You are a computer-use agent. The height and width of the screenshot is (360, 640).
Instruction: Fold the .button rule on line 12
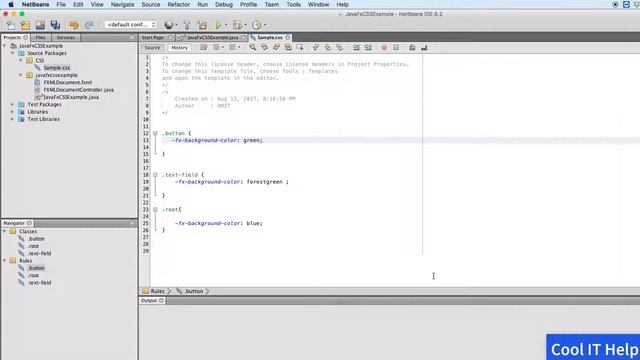tap(155, 133)
